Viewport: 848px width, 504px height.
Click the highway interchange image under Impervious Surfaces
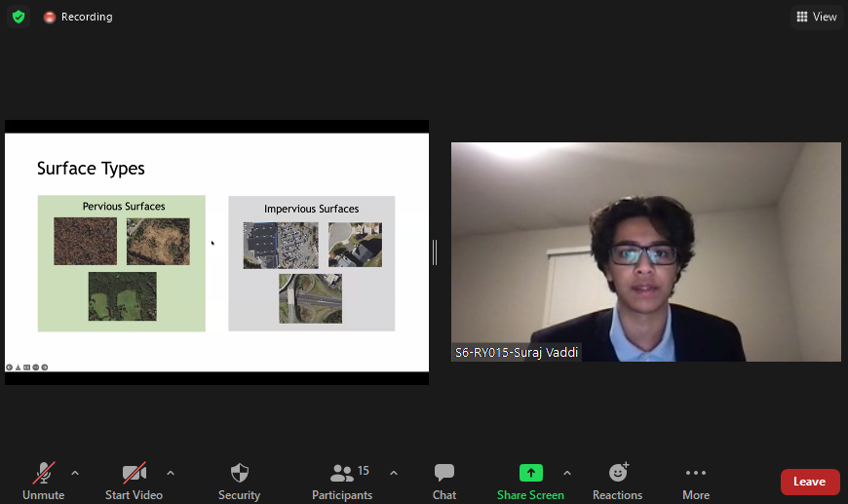point(310,298)
